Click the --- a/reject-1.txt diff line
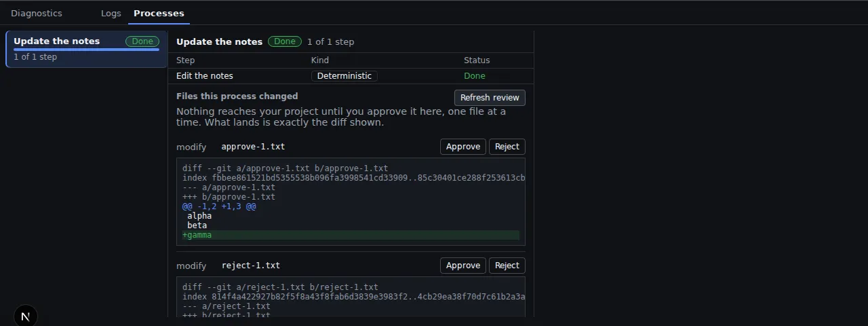This screenshot has height=326, width=868. coord(226,306)
